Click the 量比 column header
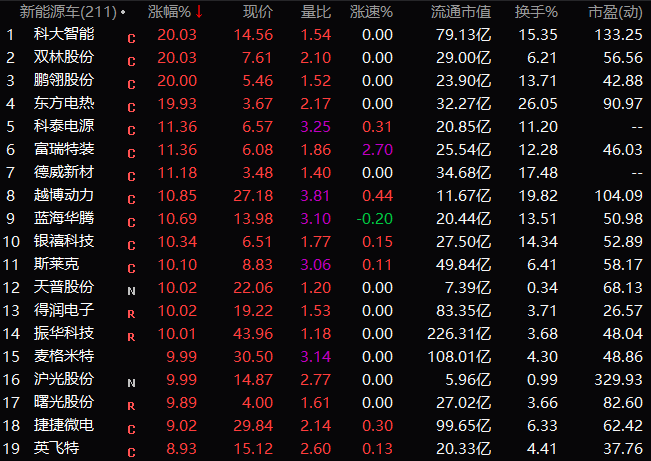 click(x=316, y=12)
